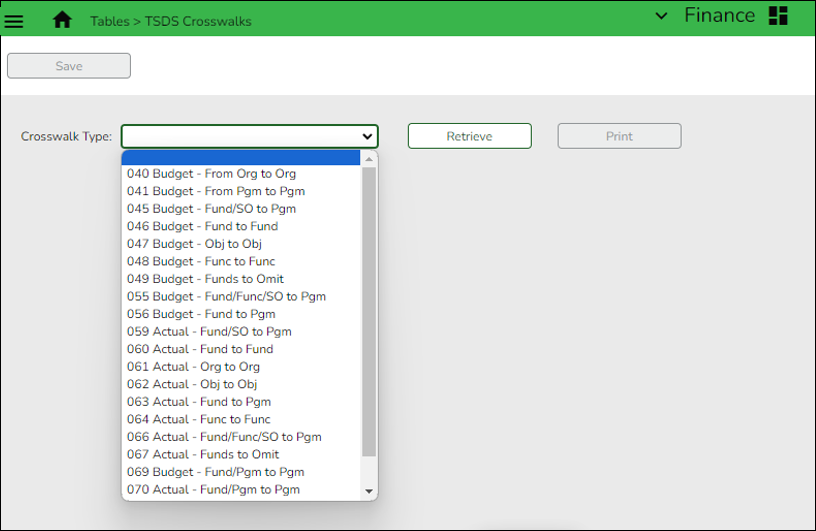
Task: Select 049 Budget - Funds to Omit
Action: 205,279
